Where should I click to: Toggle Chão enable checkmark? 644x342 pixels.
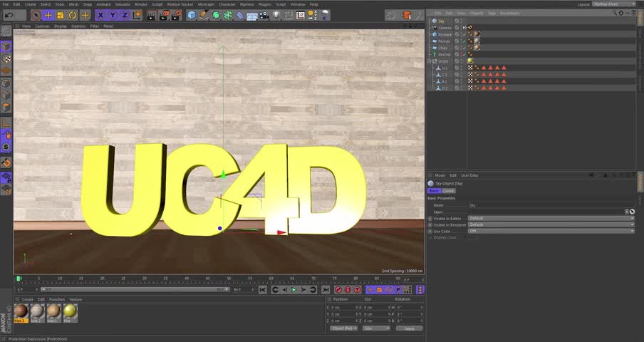coord(464,48)
